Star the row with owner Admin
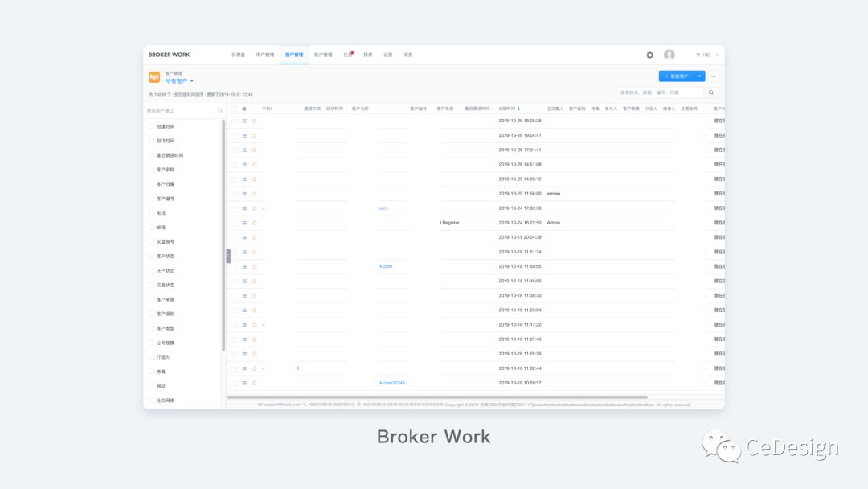The width and height of the screenshot is (868, 489). point(255,223)
